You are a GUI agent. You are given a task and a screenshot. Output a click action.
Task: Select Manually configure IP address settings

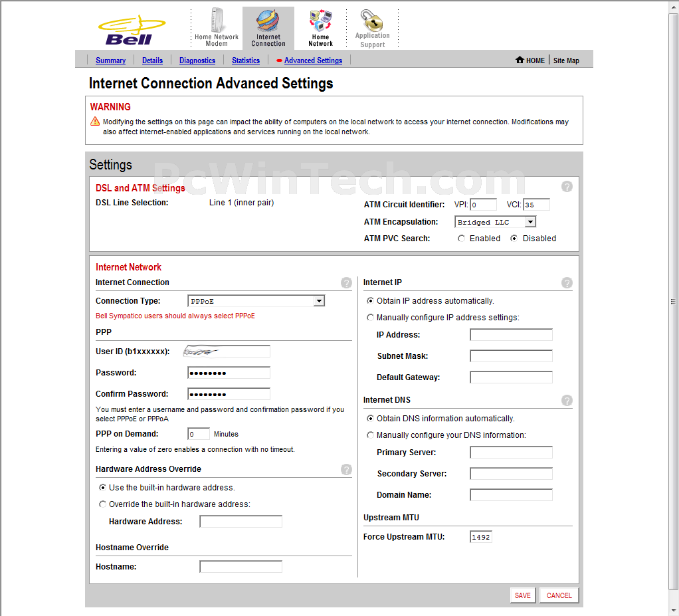point(370,318)
